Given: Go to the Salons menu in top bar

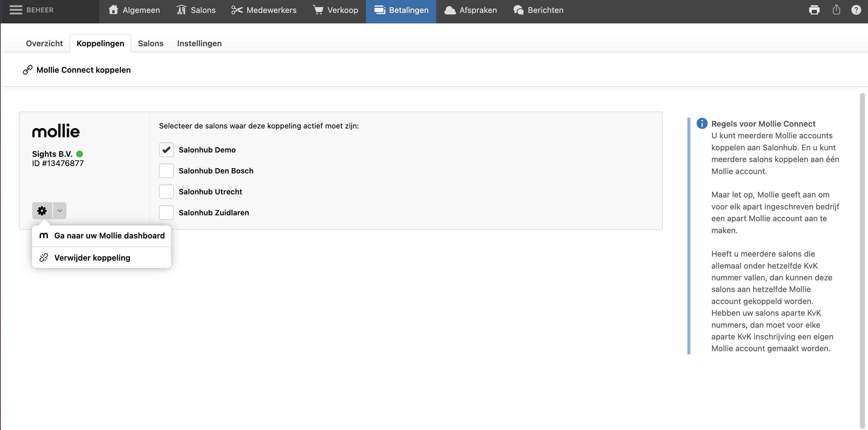Looking at the screenshot, I should coord(196,10).
